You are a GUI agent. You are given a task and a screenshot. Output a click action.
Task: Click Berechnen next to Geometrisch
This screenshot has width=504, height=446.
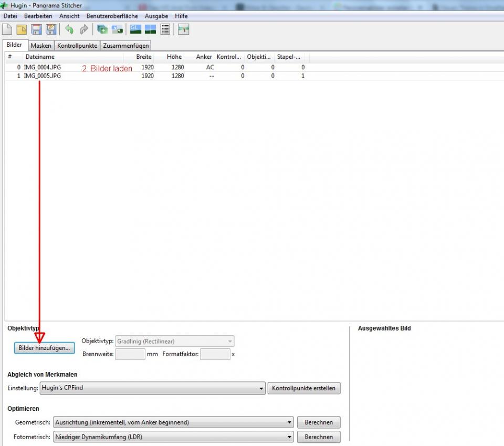[319, 422]
